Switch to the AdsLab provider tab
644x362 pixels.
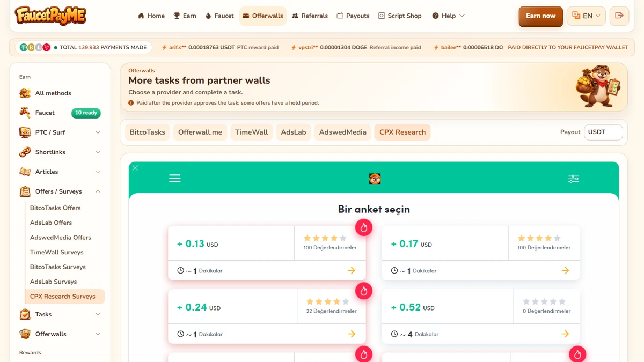(294, 132)
